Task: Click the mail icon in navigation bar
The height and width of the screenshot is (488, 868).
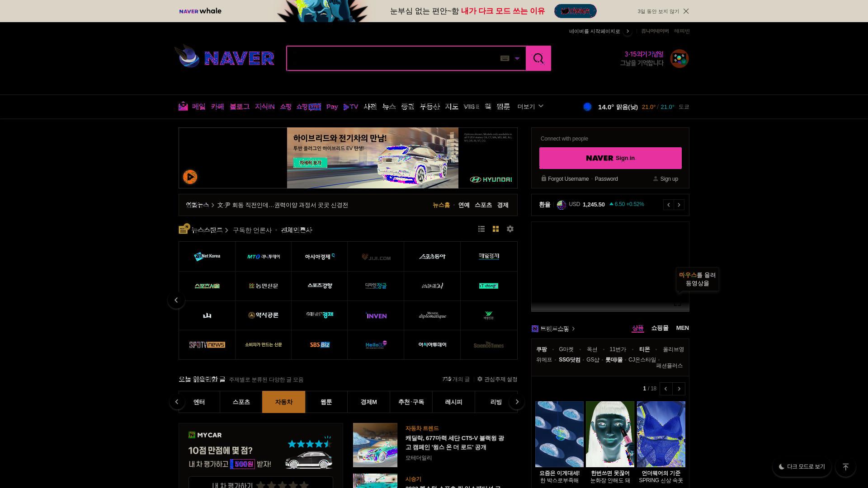Action: pos(183,107)
